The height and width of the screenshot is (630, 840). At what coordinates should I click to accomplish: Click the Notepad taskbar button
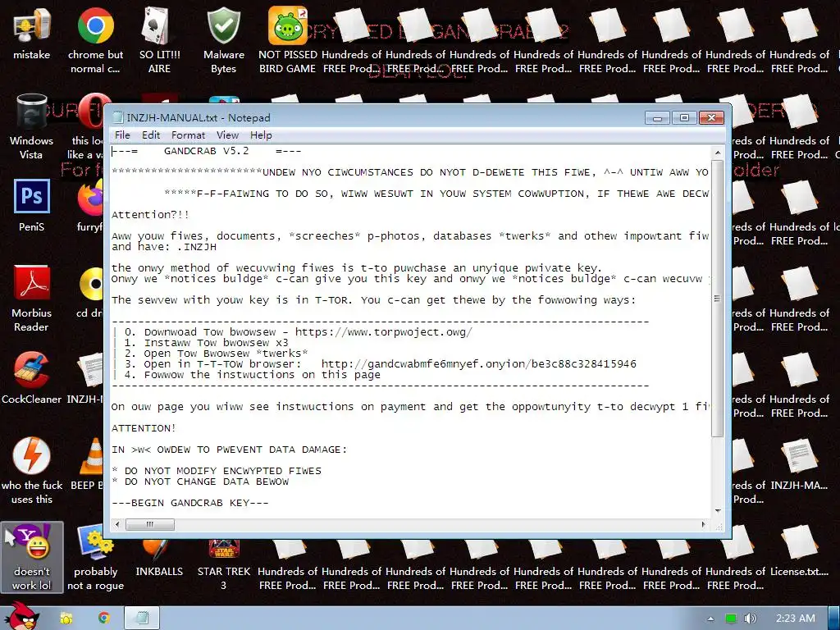point(142,619)
